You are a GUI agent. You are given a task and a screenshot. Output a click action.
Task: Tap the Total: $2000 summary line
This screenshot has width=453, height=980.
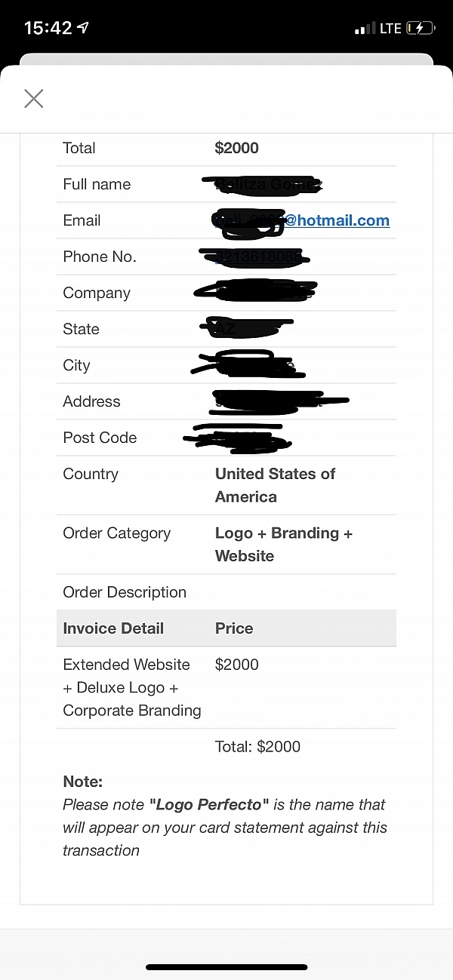257,747
